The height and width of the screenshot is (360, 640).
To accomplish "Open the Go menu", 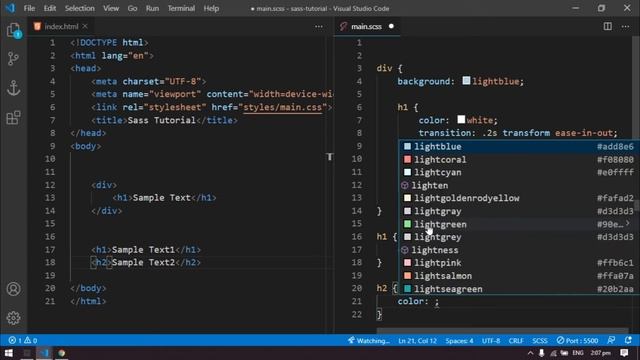I will [x=132, y=8].
